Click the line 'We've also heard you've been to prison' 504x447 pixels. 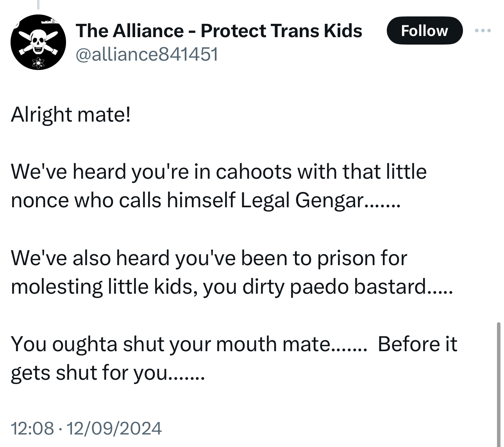pyautogui.click(x=209, y=258)
